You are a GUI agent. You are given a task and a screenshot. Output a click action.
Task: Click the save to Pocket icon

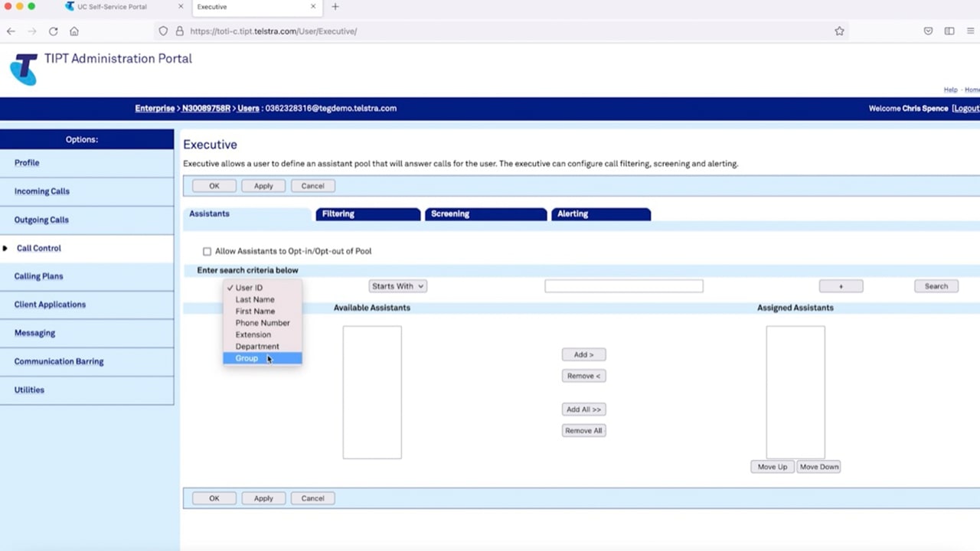(928, 31)
